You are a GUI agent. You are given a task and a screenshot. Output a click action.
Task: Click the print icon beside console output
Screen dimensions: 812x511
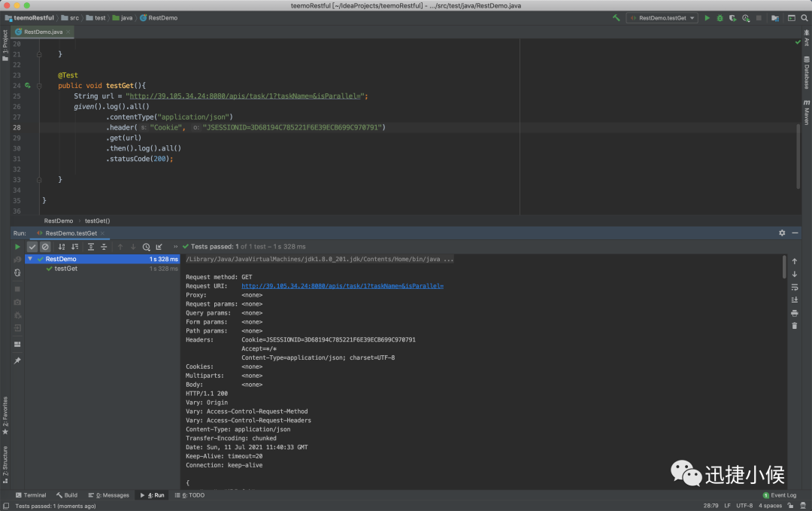point(794,313)
